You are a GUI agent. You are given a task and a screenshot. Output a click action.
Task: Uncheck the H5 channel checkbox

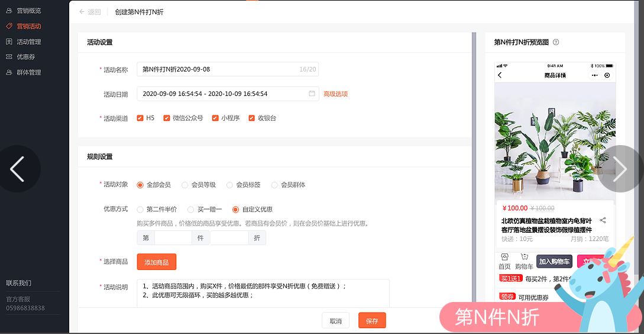click(140, 118)
